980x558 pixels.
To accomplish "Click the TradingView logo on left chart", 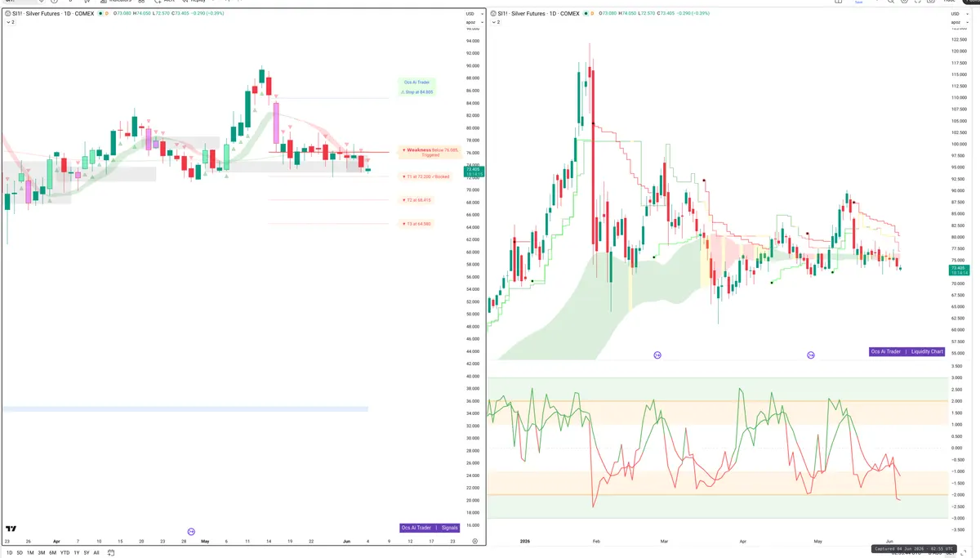I will click(11, 529).
